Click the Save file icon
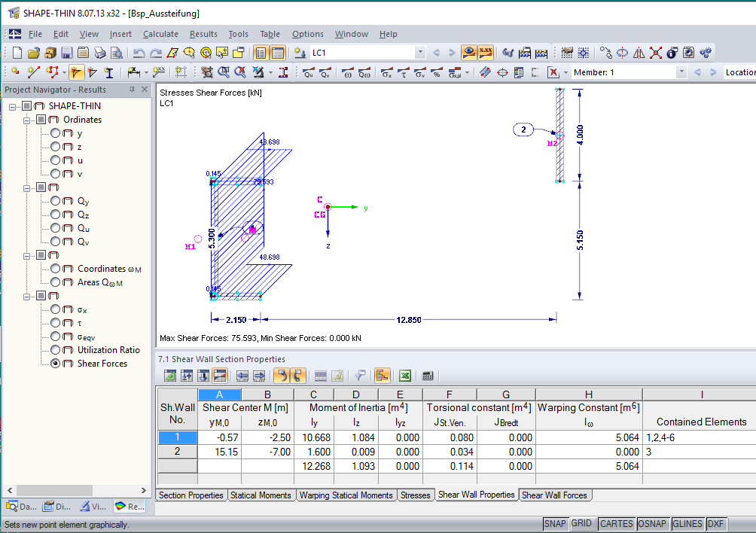756x533 pixels. pyautogui.click(x=66, y=53)
